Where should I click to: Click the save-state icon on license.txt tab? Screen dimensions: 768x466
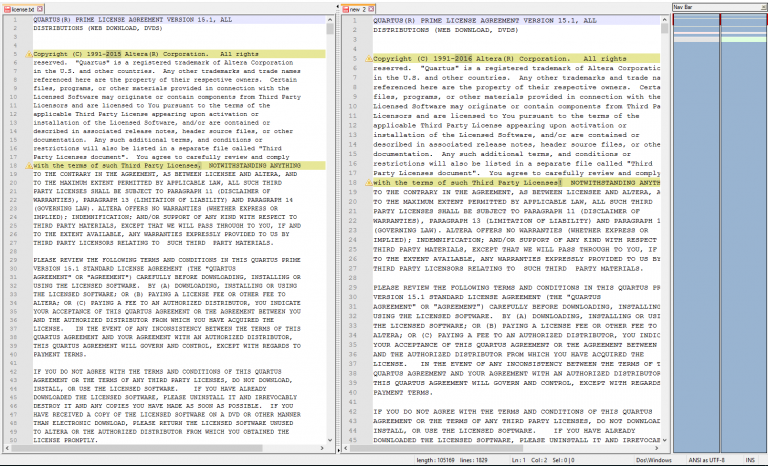pos(5,8)
